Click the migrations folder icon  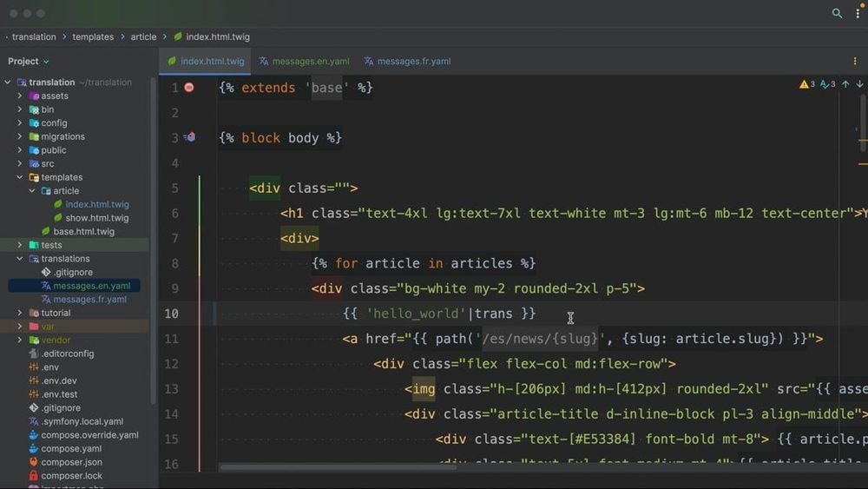[x=34, y=136]
